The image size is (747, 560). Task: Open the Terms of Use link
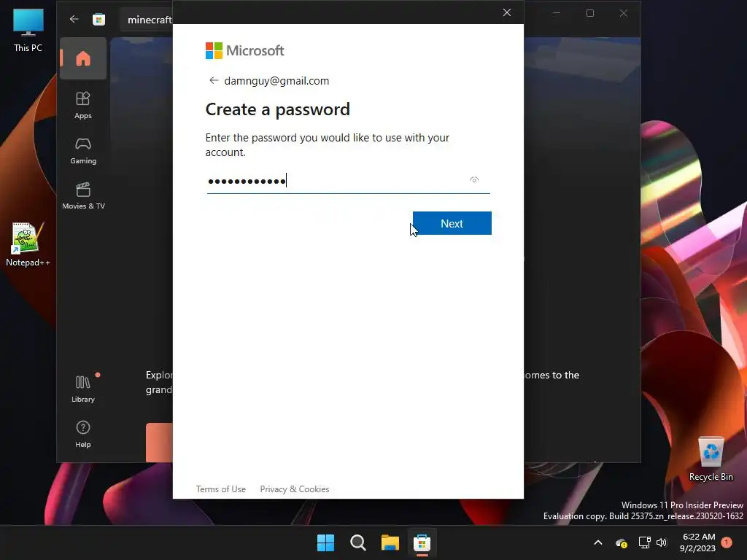[x=221, y=489]
